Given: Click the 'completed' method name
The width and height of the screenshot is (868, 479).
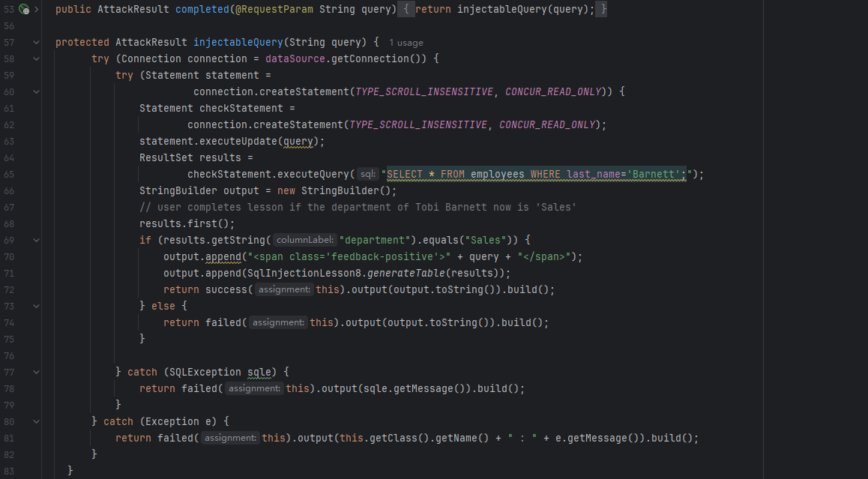Looking at the screenshot, I should (202, 10).
